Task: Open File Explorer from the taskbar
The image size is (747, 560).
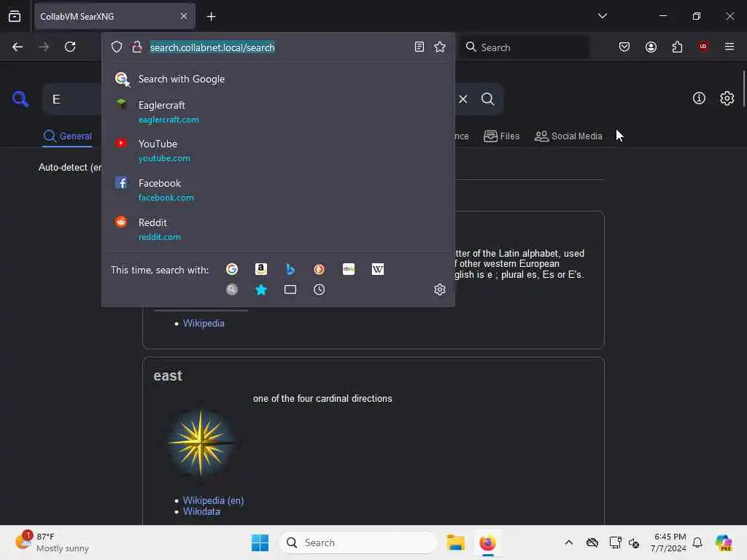Action: pos(455,542)
